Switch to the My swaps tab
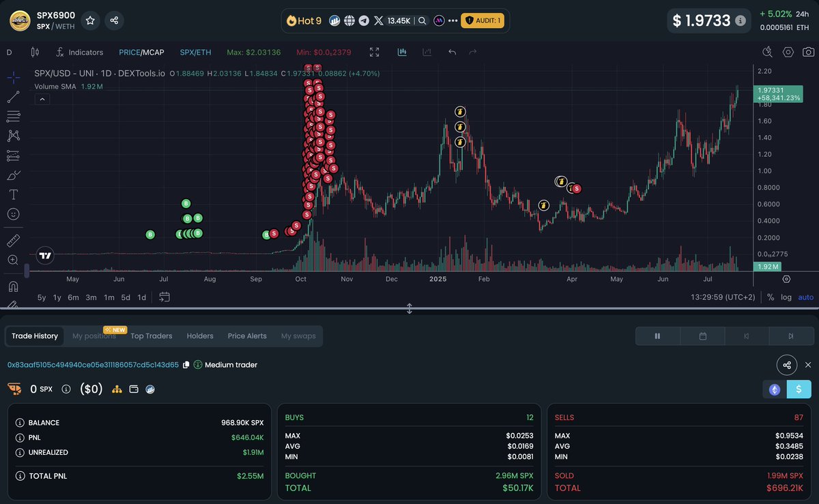The width and height of the screenshot is (819, 504). point(298,336)
